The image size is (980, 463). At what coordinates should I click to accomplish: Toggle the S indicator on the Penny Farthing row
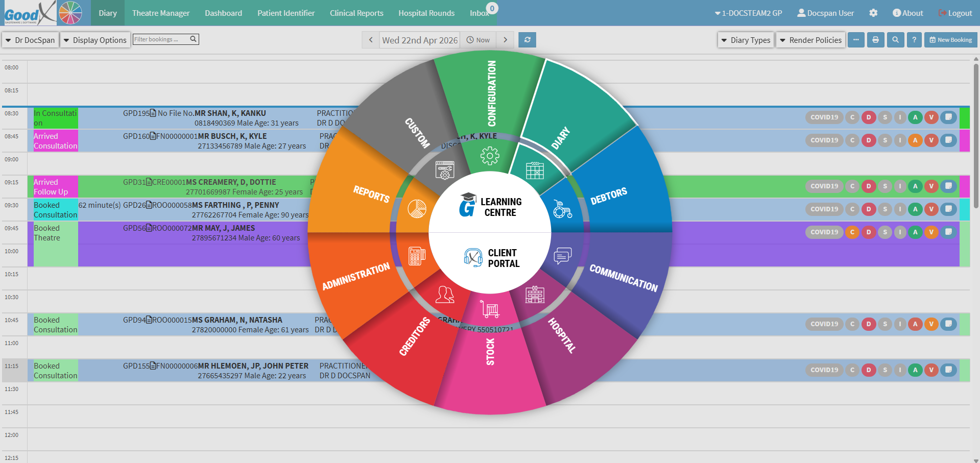pyautogui.click(x=885, y=209)
